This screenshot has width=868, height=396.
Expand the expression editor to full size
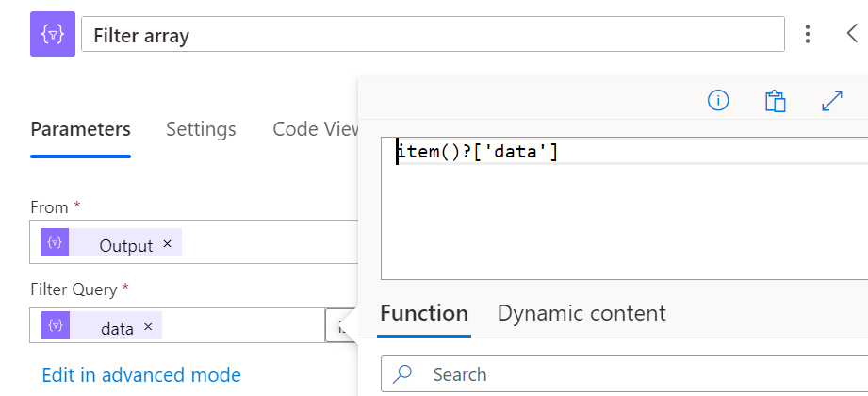tap(832, 101)
